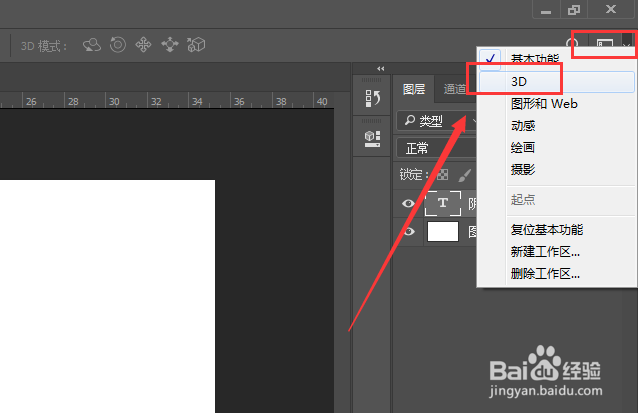The height and width of the screenshot is (413, 638).
Task: Choose 3D workspace in menu
Action: tap(556, 82)
